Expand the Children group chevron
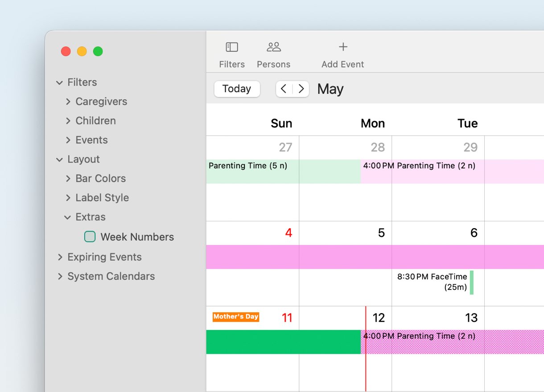544x392 pixels. (68, 121)
